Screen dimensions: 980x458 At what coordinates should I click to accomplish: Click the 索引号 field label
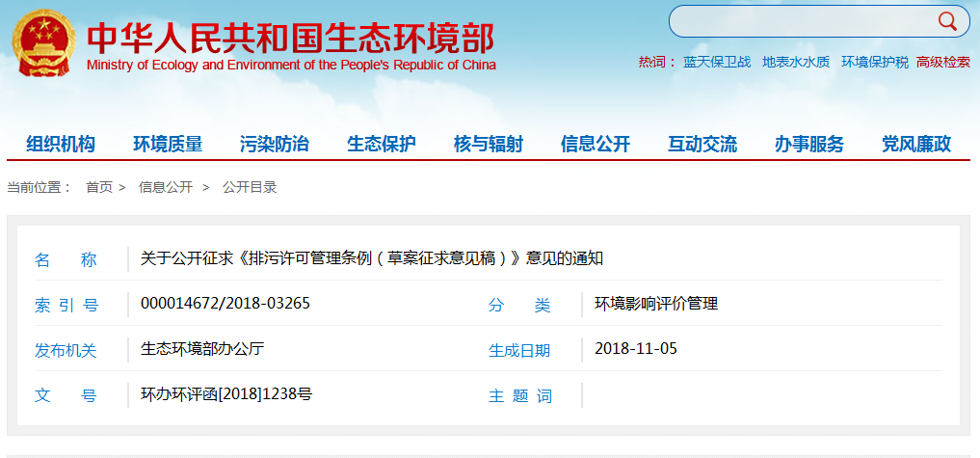pyautogui.click(x=66, y=306)
